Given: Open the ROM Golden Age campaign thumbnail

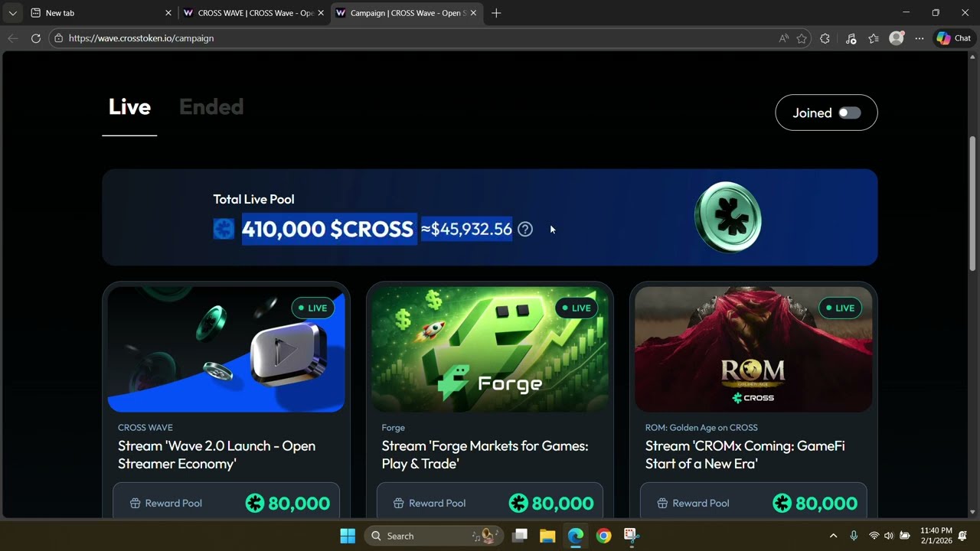Looking at the screenshot, I should click(x=753, y=350).
